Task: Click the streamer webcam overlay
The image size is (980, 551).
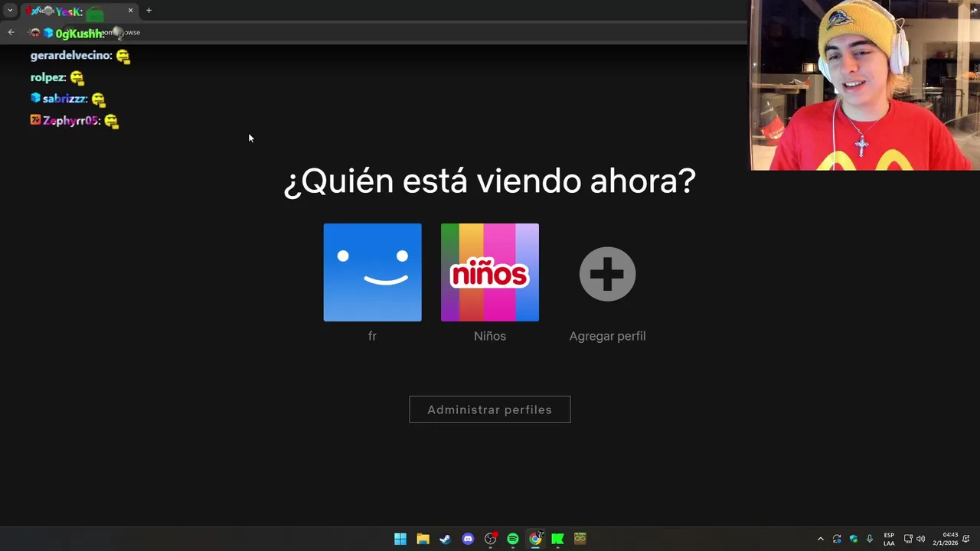Action: tap(865, 85)
